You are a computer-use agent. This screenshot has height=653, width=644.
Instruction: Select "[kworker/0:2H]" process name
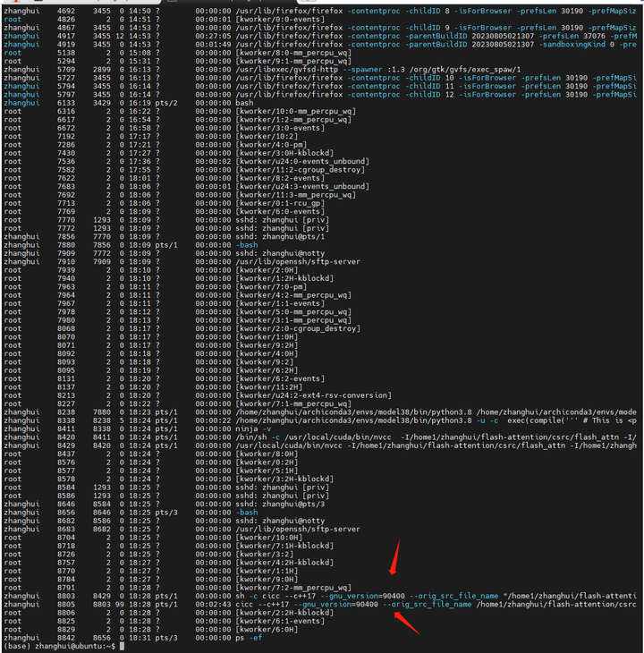click(267, 462)
